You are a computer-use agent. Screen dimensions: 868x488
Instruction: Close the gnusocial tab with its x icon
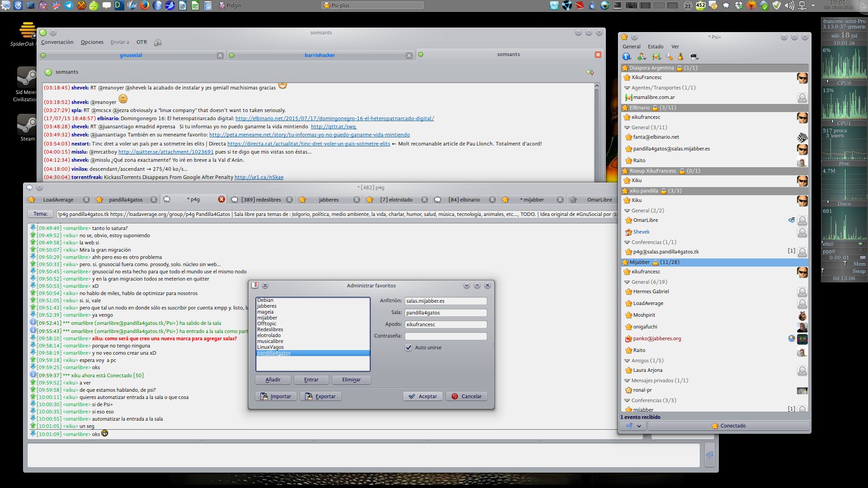click(220, 56)
